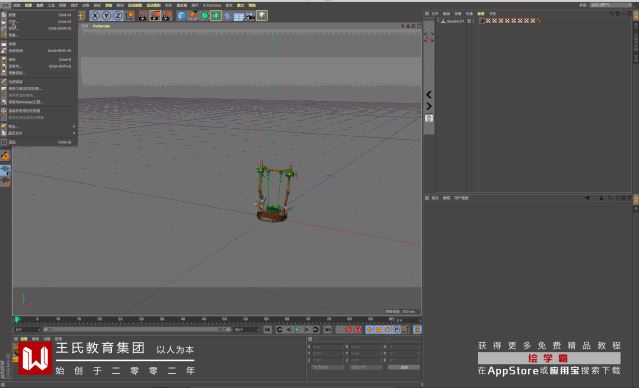The image size is (639, 388).
Task: Expand the export submenu arrow
Action: [74, 126]
